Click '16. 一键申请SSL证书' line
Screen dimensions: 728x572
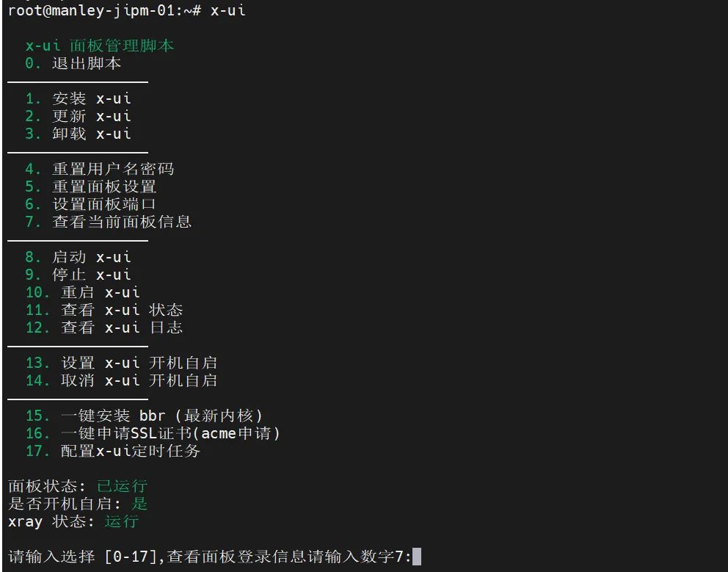point(153,433)
